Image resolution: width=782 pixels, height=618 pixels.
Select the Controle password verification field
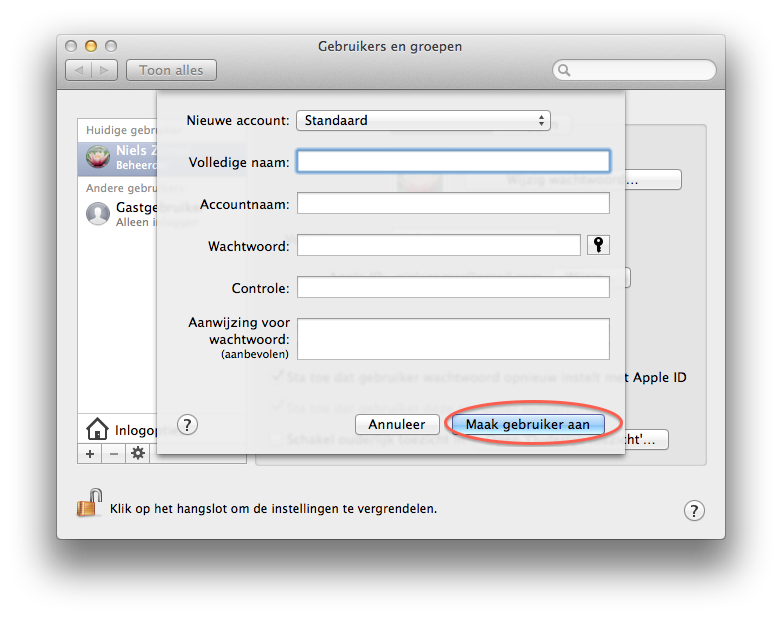(453, 287)
